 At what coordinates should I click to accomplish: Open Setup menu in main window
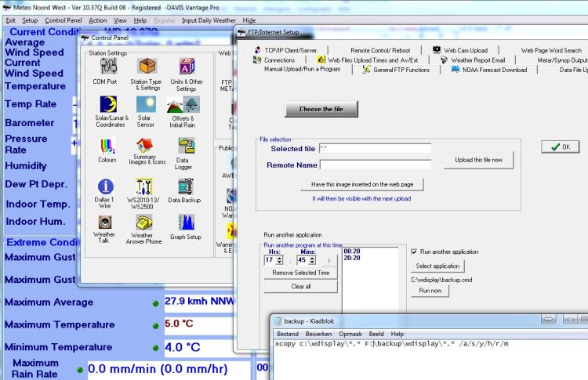[30, 20]
